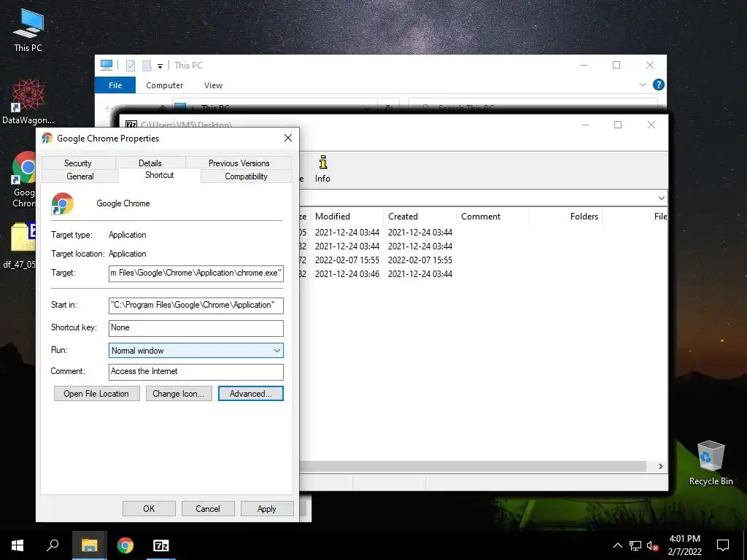Click the Shortcut key field
Image resolution: width=747 pixels, height=560 pixels.
pyautogui.click(x=196, y=328)
